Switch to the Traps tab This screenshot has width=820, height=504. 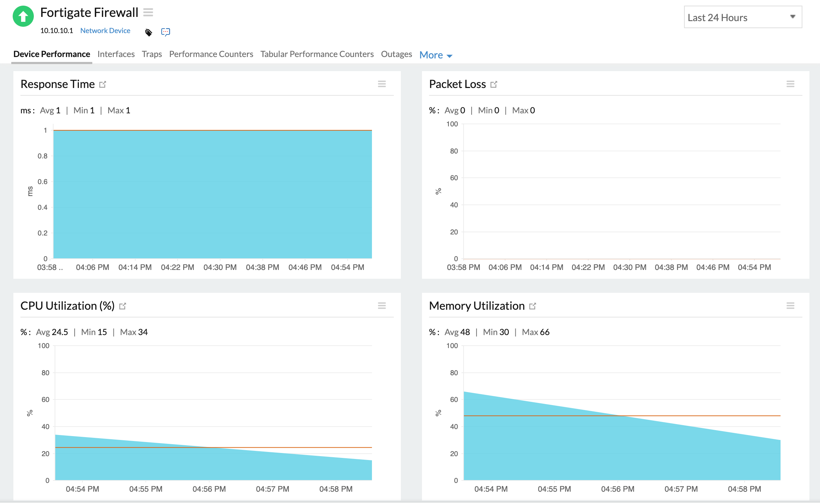[152, 54]
